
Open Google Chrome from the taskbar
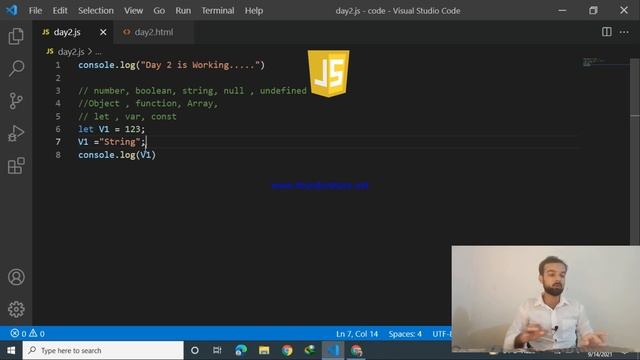coord(287,350)
